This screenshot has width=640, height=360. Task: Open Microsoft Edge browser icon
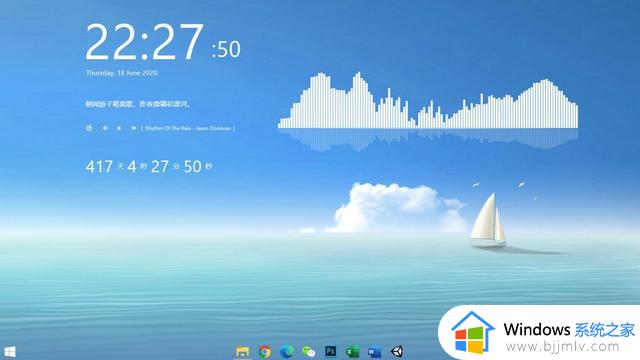pos(287,351)
